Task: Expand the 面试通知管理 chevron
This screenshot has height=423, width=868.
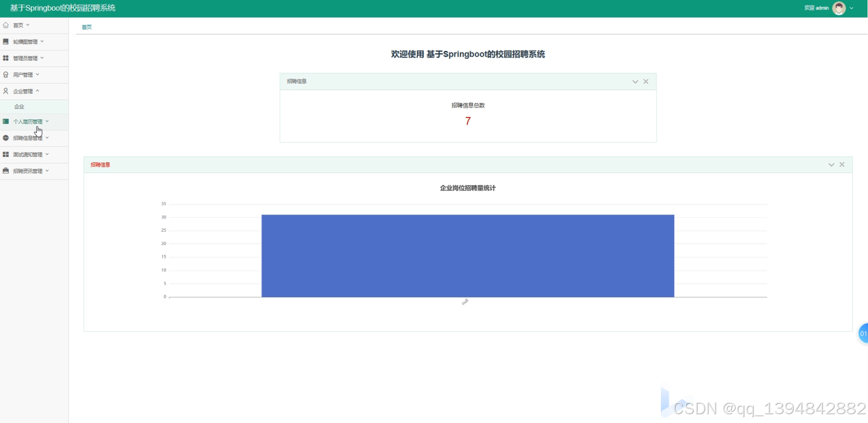Action: coord(47,154)
